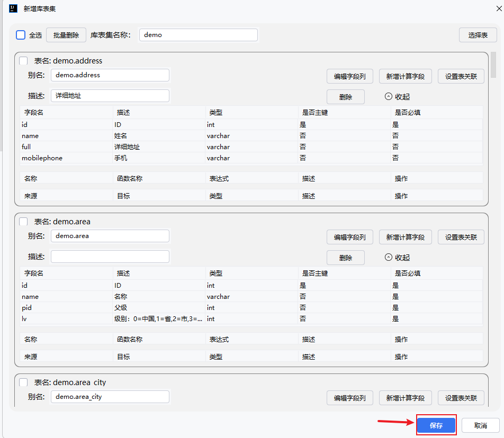Screen dimensions: 504x438
Task: Click the 名称 description cell in demo.area
Action: tap(159, 297)
